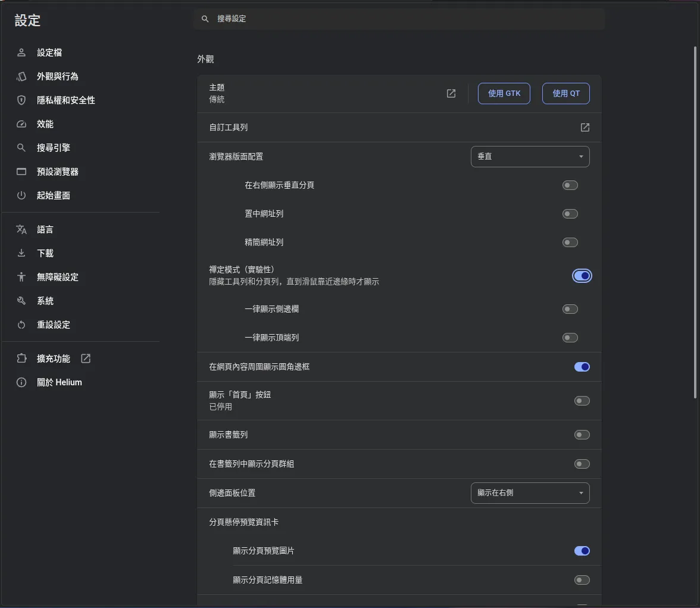Go to 外觀與行為 section
The height and width of the screenshot is (608, 700).
click(58, 76)
